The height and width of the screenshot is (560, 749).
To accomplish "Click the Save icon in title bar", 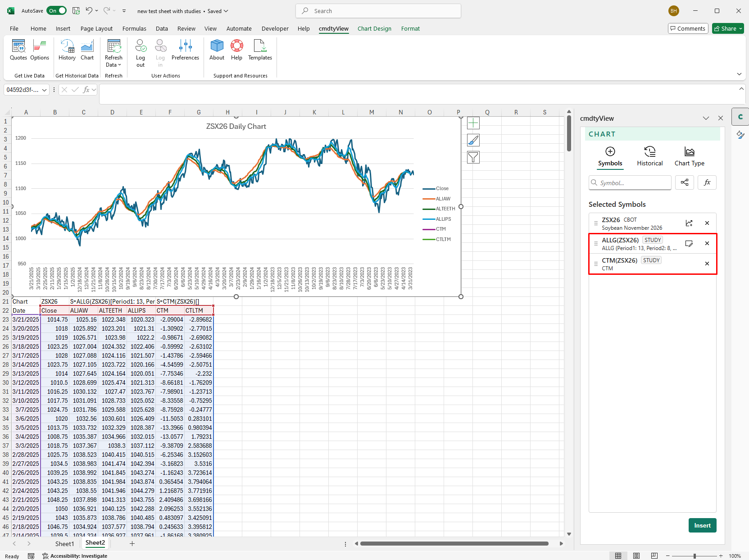I will pyautogui.click(x=76, y=11).
